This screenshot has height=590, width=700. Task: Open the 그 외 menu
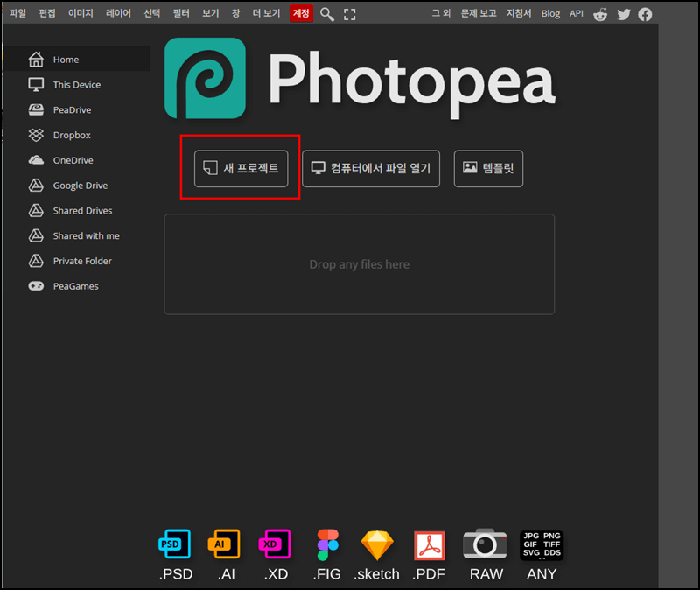[x=441, y=13]
